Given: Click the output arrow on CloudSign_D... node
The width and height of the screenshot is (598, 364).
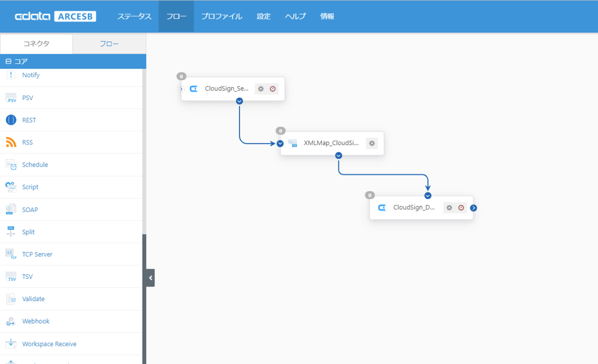Looking at the screenshot, I should (473, 208).
